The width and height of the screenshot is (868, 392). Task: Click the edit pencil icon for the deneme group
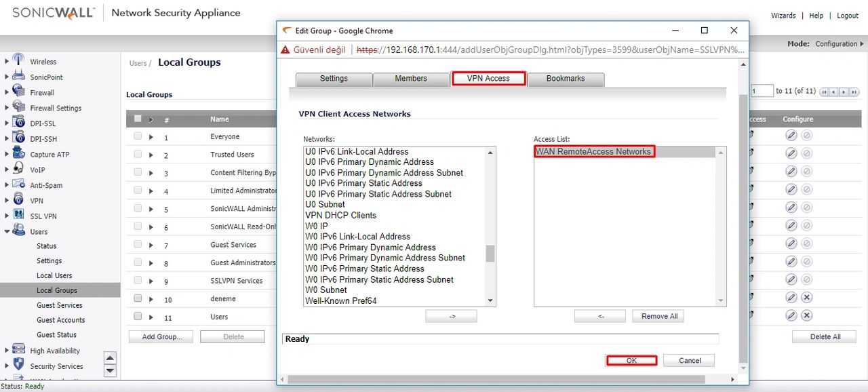[791, 297]
